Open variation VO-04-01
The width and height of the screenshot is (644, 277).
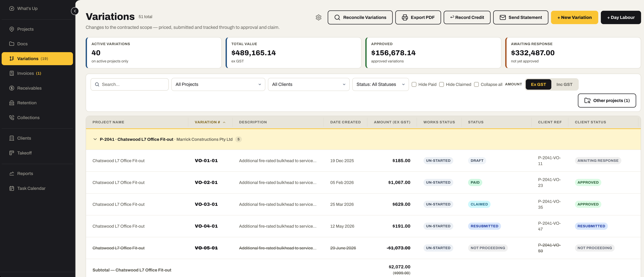(206, 226)
